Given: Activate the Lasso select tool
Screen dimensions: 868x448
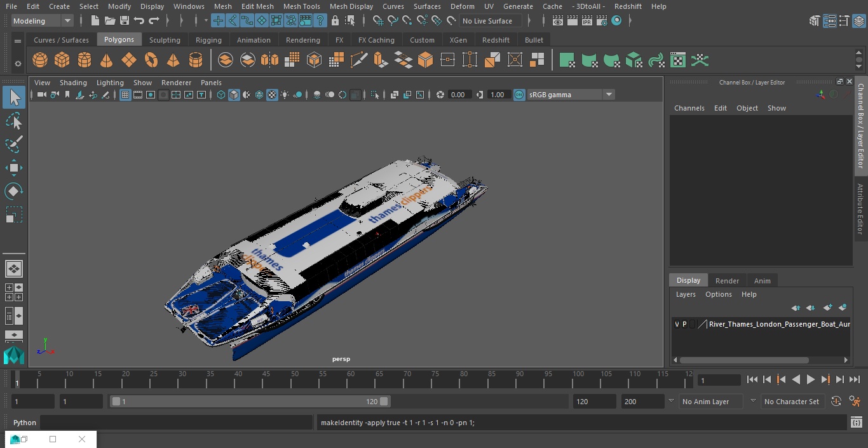Looking at the screenshot, I should point(14,121).
